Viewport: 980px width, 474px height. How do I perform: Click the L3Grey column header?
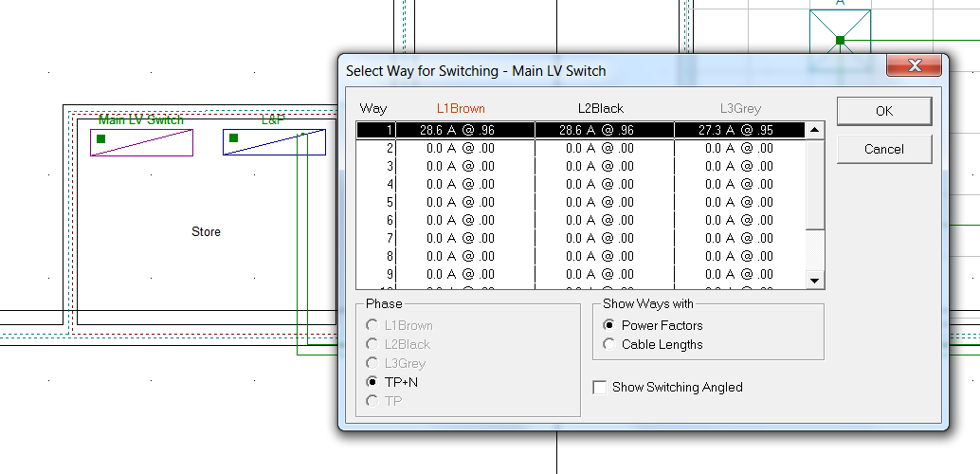(740, 109)
